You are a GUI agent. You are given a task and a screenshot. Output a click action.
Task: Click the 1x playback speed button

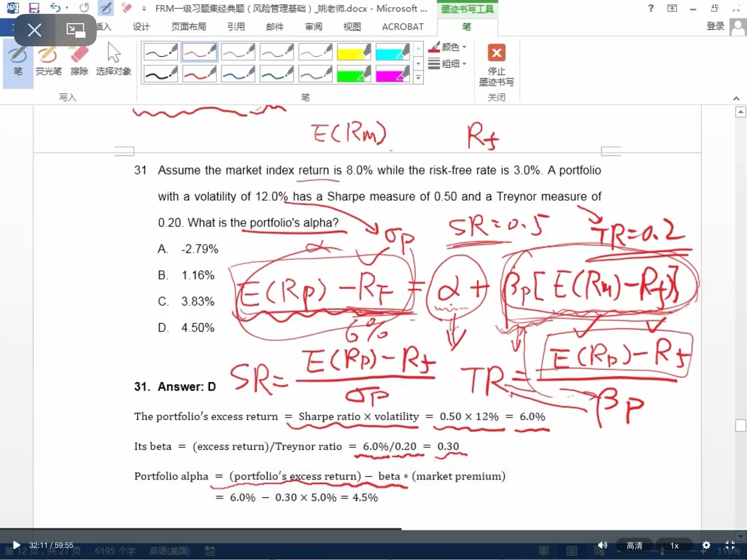point(674,545)
